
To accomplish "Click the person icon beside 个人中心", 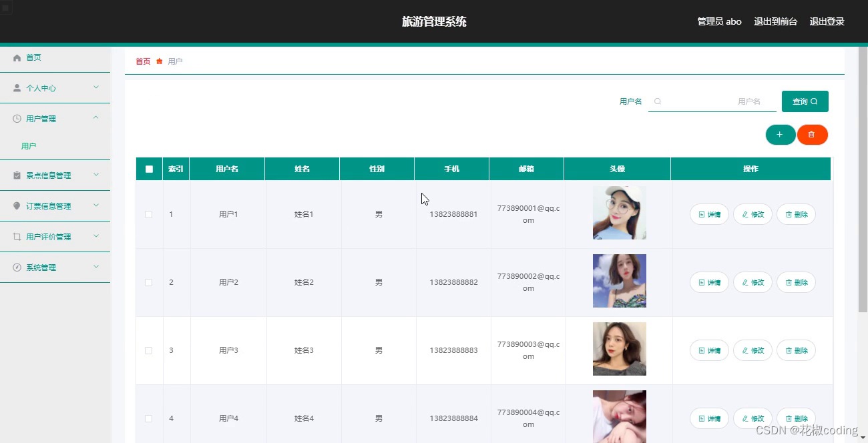I will tap(17, 88).
